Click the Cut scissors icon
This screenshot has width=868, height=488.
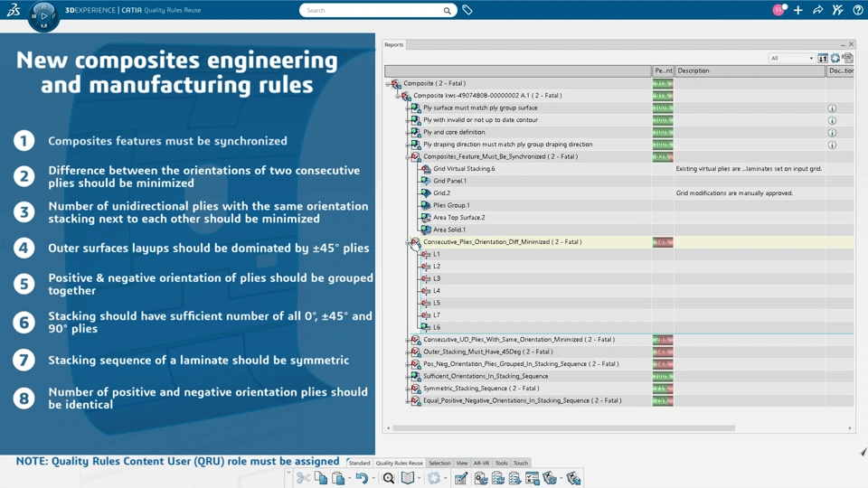click(x=303, y=478)
